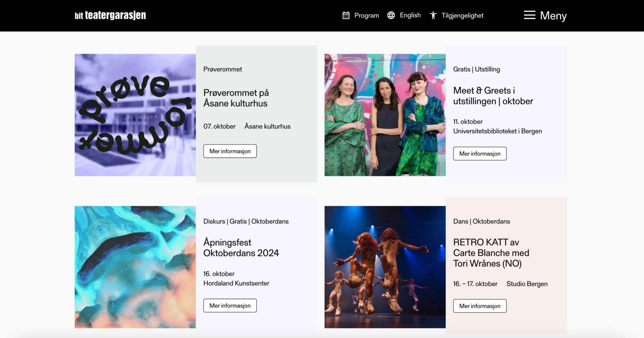644x338 pixels.
Task: Open the three women exhibition photo
Action: [385, 115]
